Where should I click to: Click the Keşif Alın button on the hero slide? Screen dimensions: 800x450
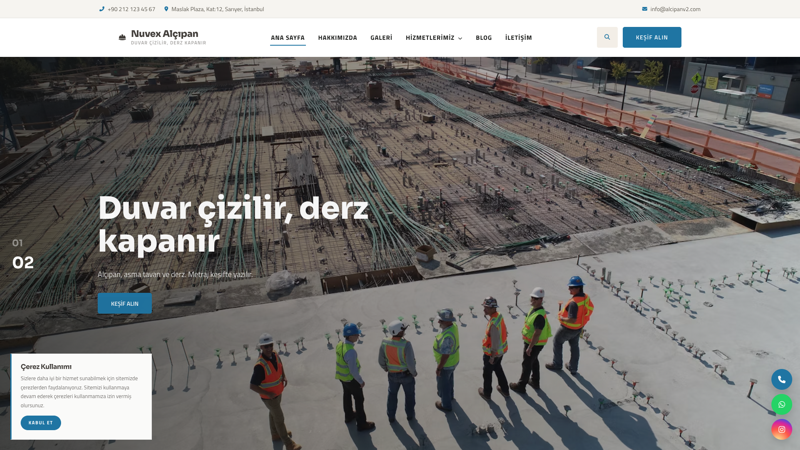click(x=124, y=304)
